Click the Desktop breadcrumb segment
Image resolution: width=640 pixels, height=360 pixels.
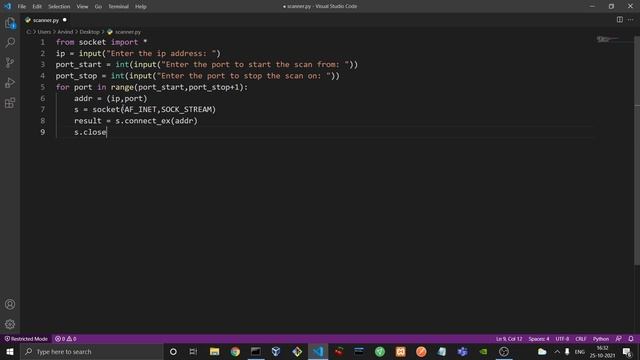tap(89, 32)
